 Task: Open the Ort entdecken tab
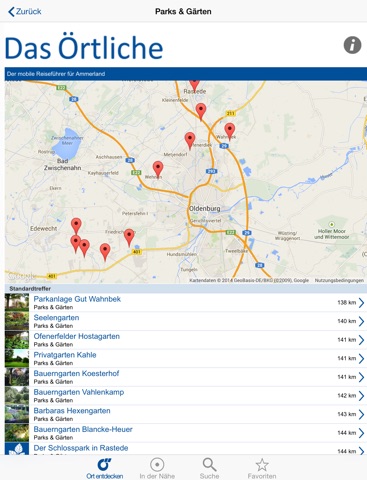(104, 469)
